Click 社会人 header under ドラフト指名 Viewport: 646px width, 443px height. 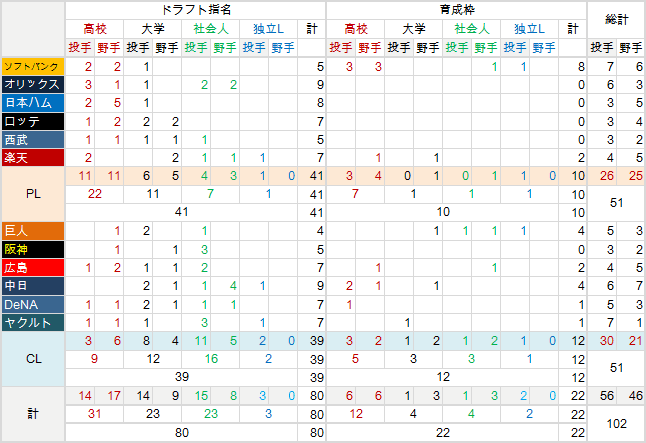click(211, 29)
